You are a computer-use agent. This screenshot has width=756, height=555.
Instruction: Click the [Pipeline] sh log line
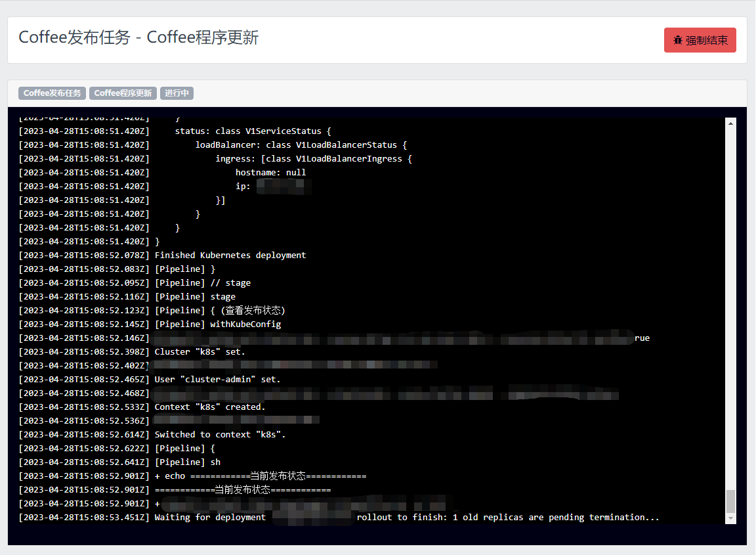187,462
